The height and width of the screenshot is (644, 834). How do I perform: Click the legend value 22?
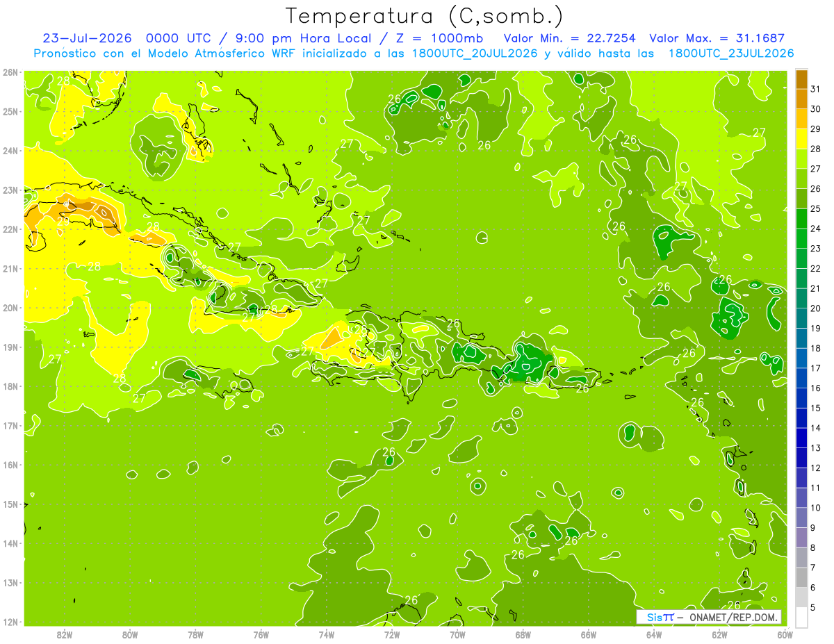point(815,268)
